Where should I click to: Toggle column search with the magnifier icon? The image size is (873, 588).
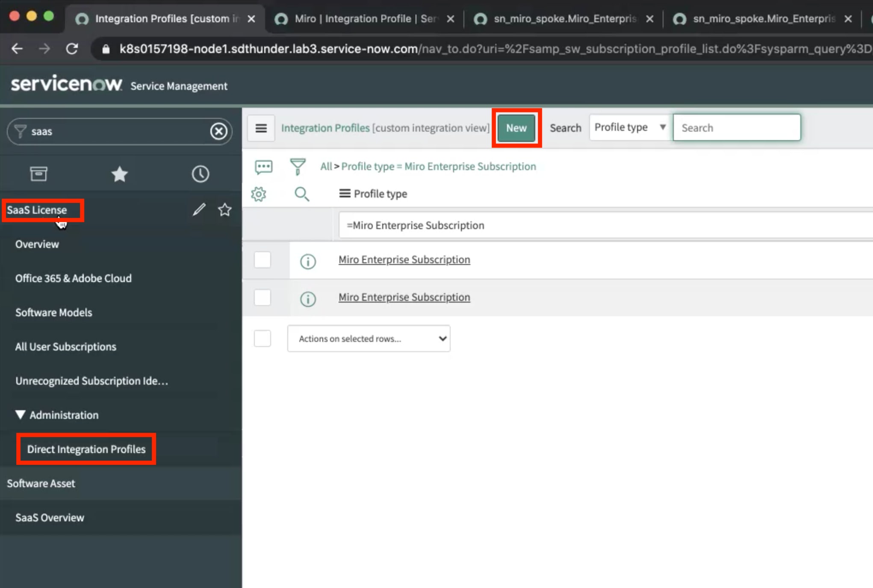302,194
